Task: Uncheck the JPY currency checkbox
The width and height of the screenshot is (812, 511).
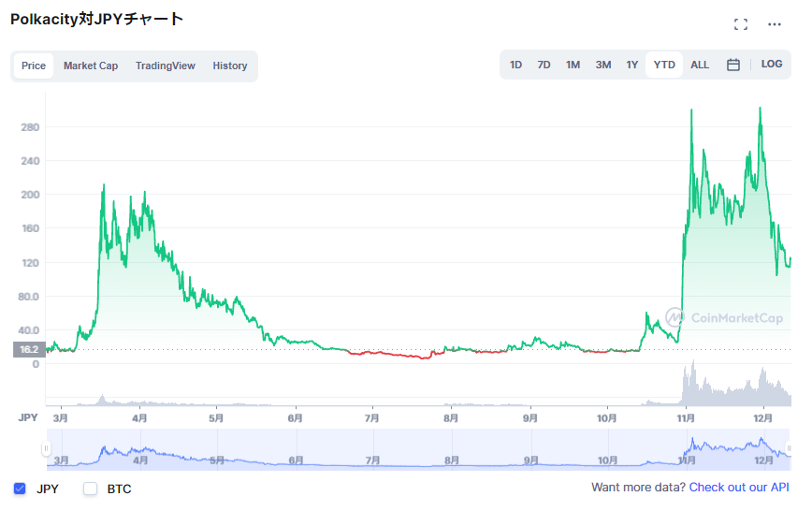Action: [x=20, y=489]
